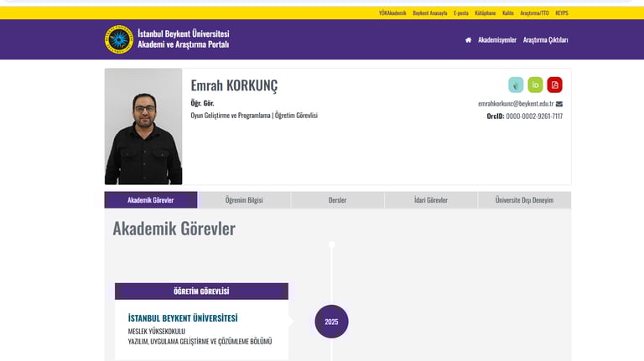Click the Öğr. Gör. title text
The height and width of the screenshot is (361, 644).
202,103
